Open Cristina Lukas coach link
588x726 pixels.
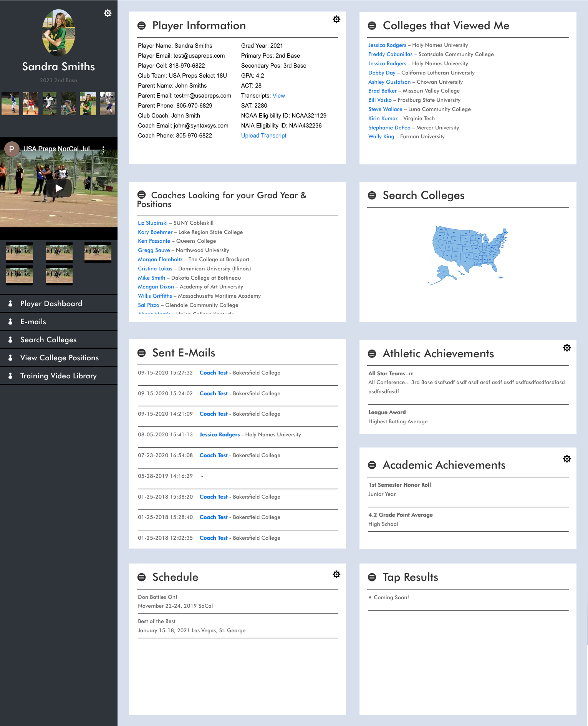coord(155,269)
